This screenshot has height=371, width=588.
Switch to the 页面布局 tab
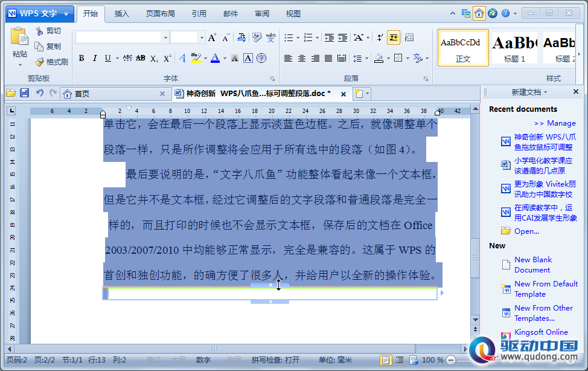(x=160, y=14)
